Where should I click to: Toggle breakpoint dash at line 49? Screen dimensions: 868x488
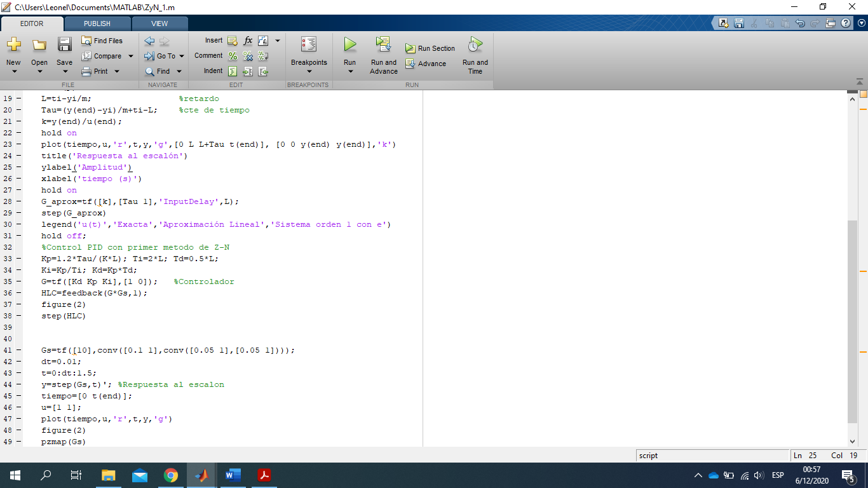pos(18,442)
